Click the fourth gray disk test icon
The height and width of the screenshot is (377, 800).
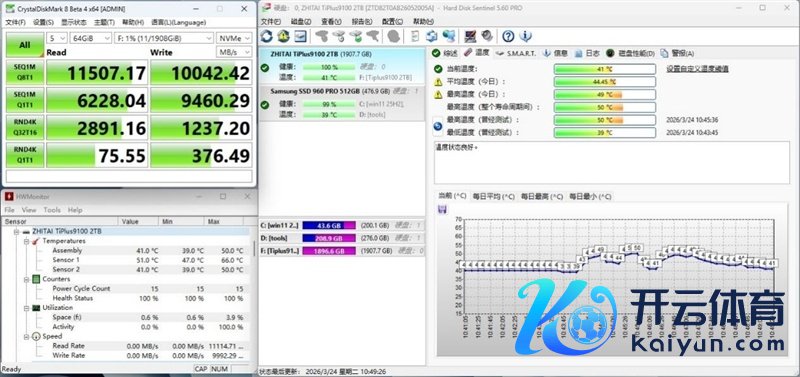coord(373,36)
